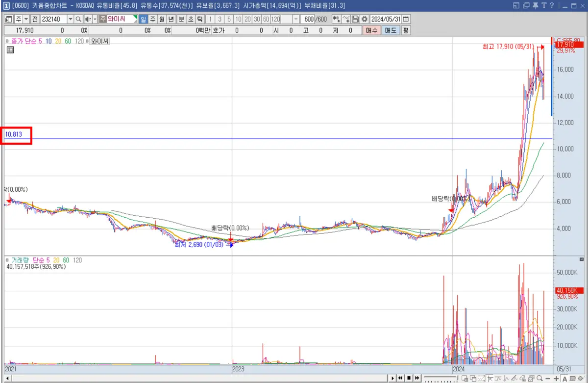Choose interval preset 120

tap(275, 19)
